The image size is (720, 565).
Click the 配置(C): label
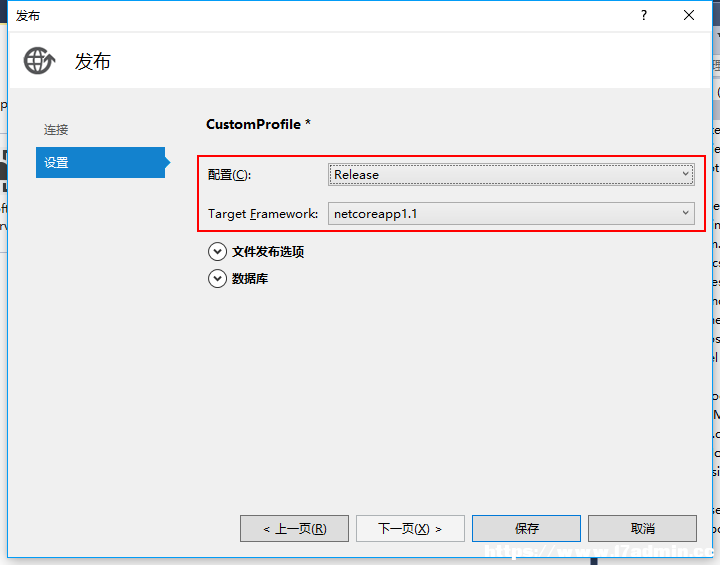point(230,175)
